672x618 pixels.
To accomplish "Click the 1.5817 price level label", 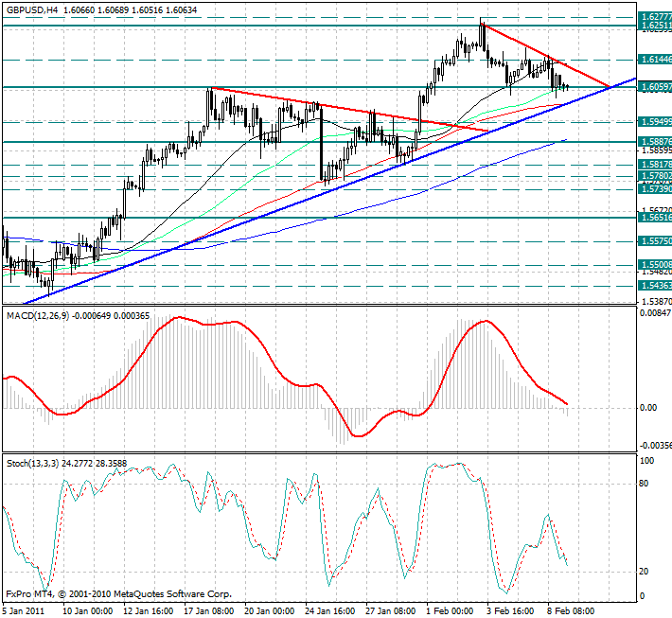I will pos(655,164).
